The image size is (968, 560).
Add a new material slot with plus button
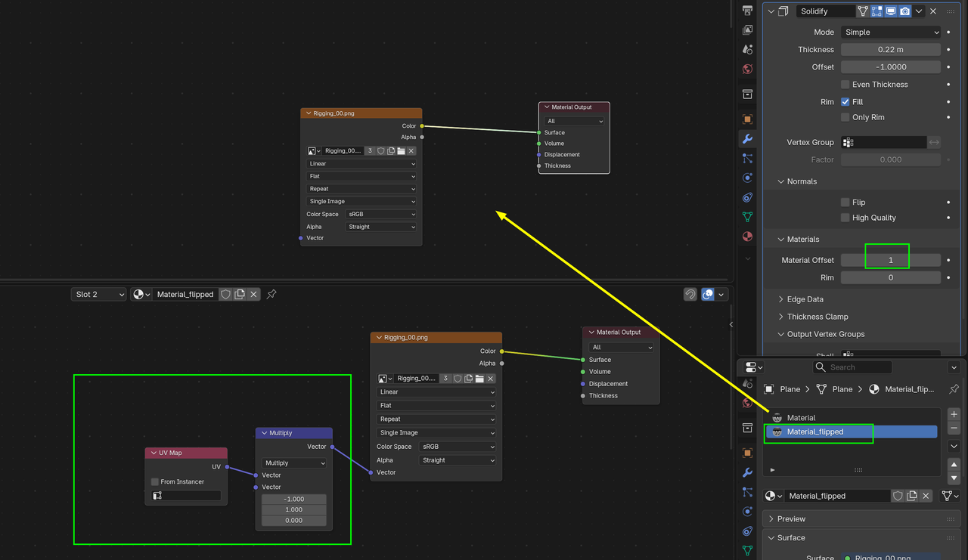954,414
